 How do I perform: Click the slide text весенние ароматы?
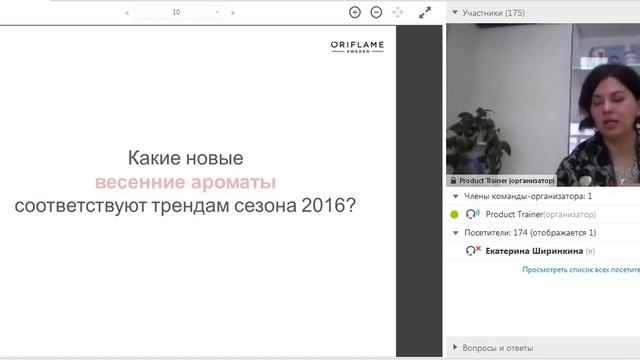[186, 182]
